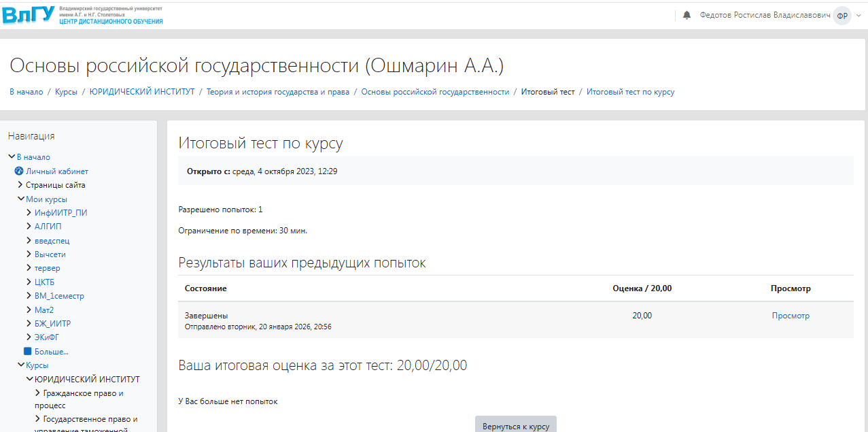Click the notification bell icon

(687, 15)
